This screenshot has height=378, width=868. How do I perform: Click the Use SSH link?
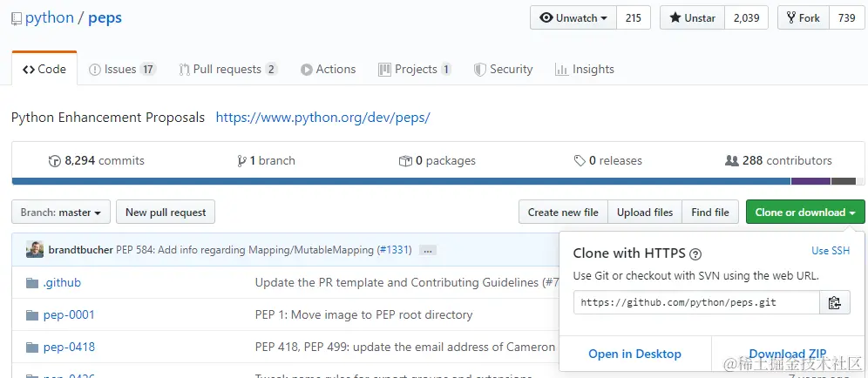830,251
